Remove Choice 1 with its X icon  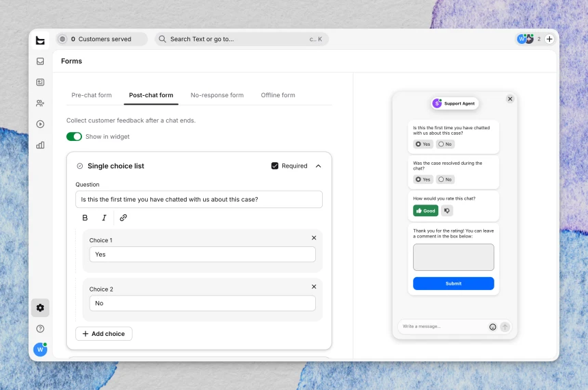pos(314,238)
